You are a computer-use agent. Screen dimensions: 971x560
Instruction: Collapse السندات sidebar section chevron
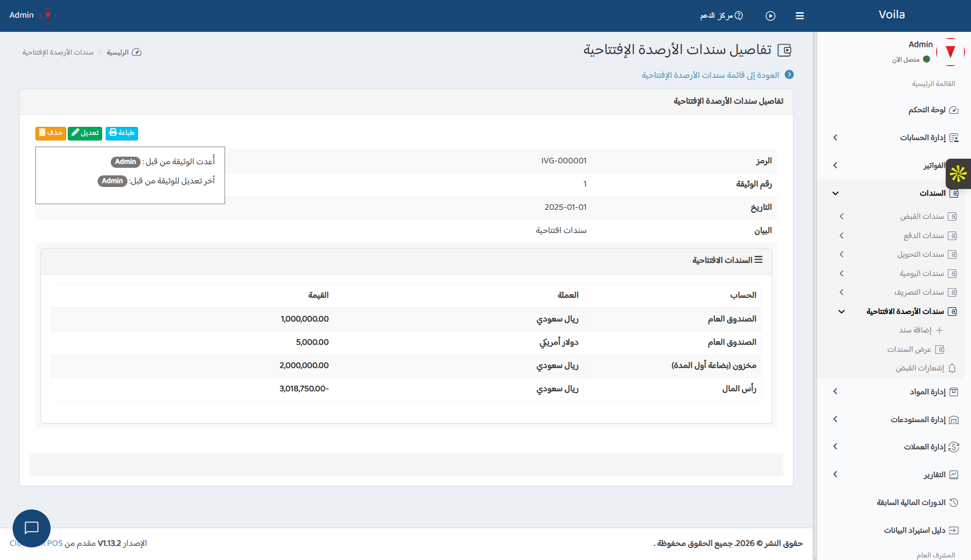click(835, 193)
